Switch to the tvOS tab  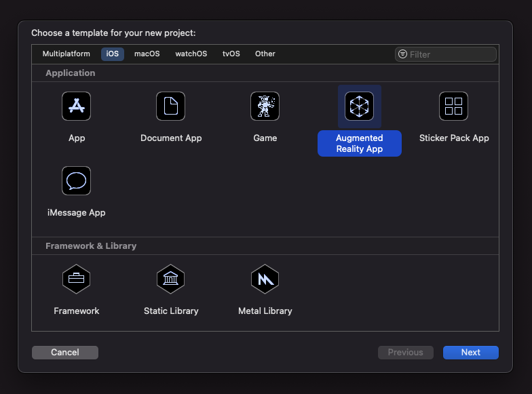[x=231, y=54]
